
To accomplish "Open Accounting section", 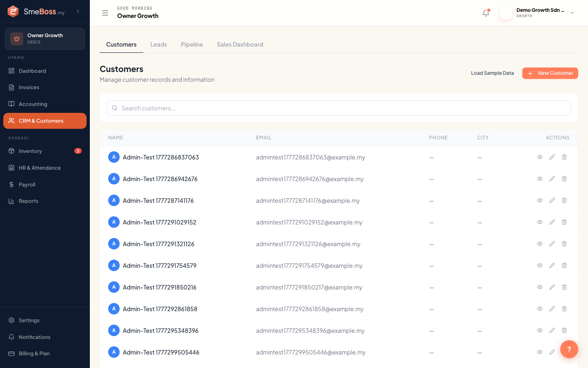I will tap(45, 104).
